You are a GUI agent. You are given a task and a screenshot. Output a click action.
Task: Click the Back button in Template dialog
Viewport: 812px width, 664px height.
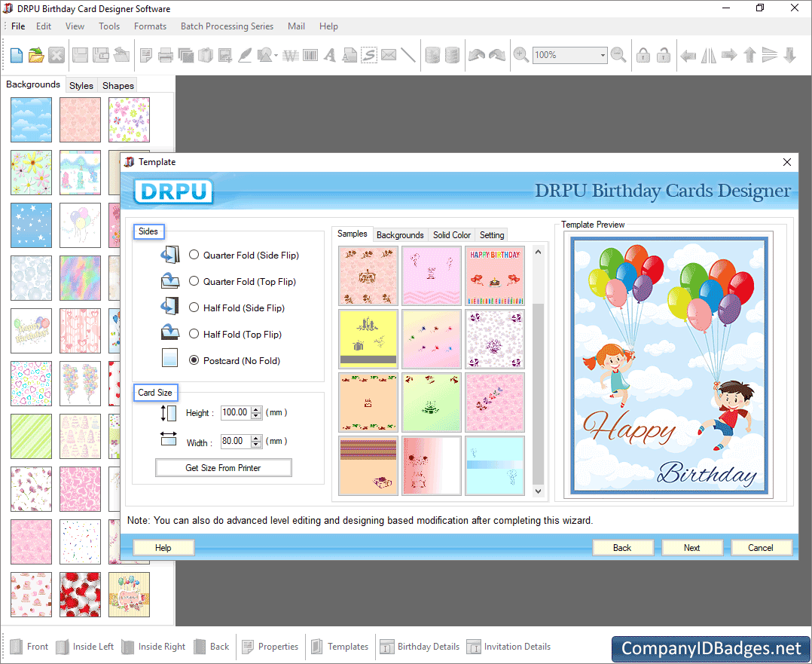tap(622, 548)
